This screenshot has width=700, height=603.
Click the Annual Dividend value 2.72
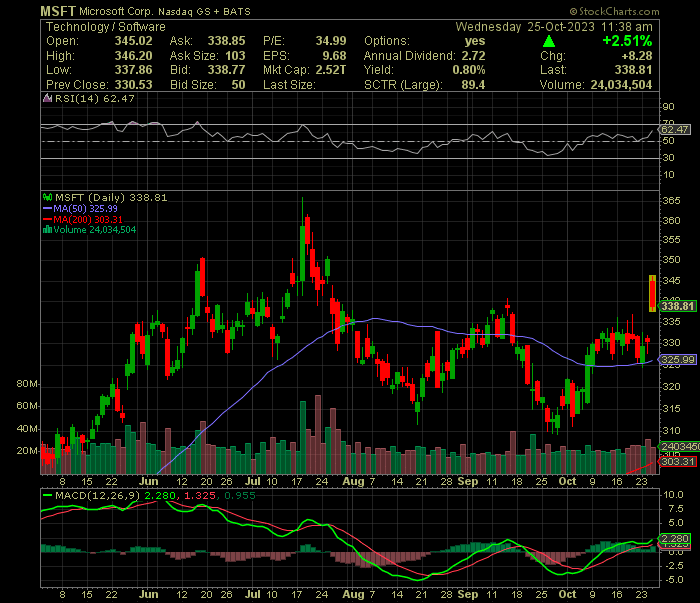pyautogui.click(x=473, y=56)
